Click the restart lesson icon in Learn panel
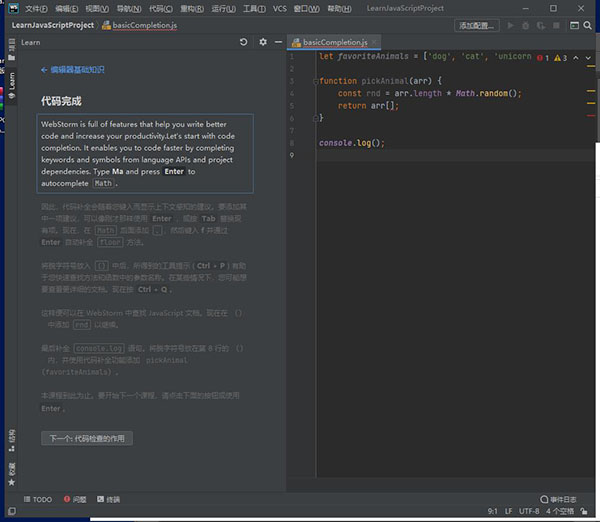Viewport: 600px width, 522px height. (x=244, y=43)
